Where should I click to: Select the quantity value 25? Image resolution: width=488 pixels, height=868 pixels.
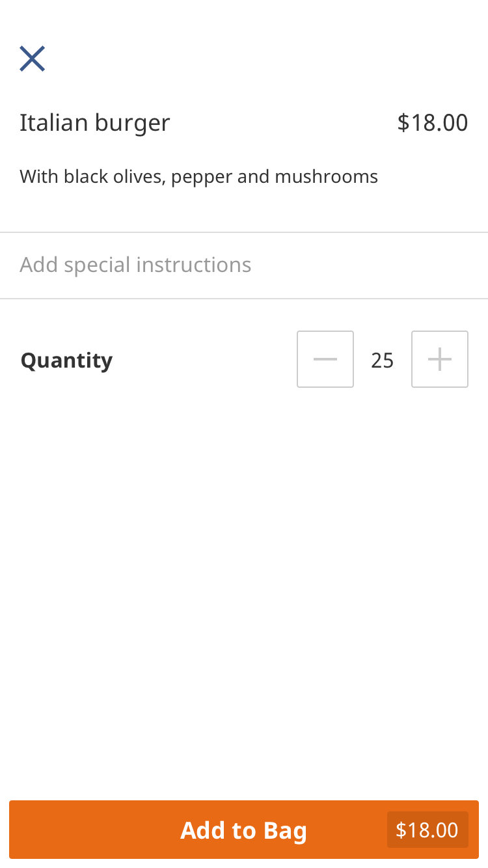pos(383,360)
